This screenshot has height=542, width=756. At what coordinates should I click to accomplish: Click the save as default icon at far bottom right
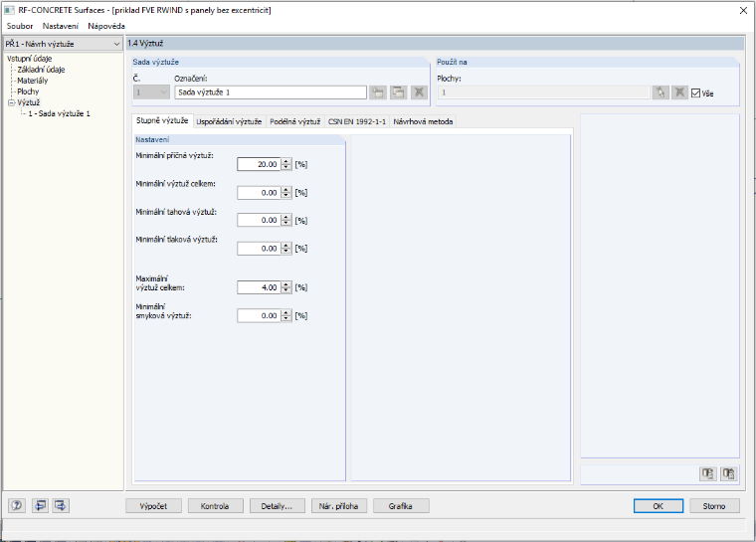728,473
